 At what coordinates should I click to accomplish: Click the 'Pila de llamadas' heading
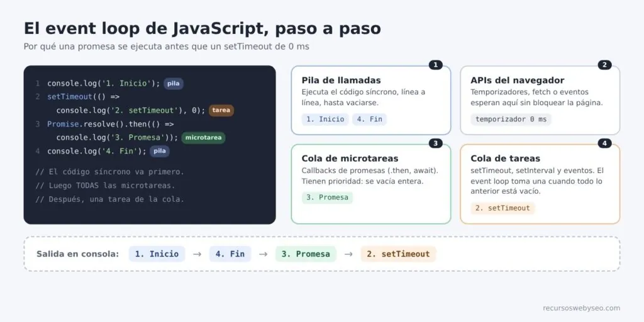(x=341, y=80)
